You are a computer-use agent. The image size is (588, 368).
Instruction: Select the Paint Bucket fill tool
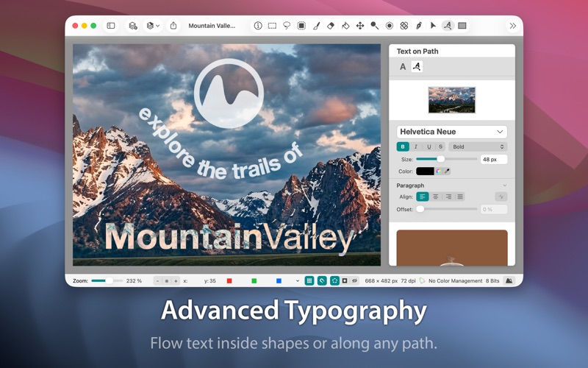click(345, 26)
